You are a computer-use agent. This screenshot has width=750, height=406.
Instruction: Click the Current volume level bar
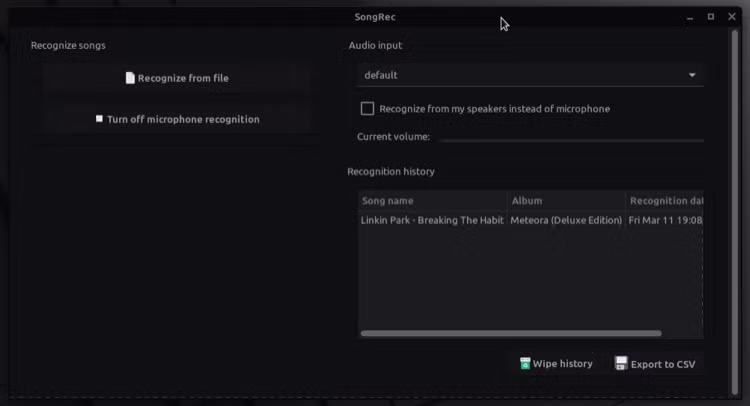tap(572, 140)
